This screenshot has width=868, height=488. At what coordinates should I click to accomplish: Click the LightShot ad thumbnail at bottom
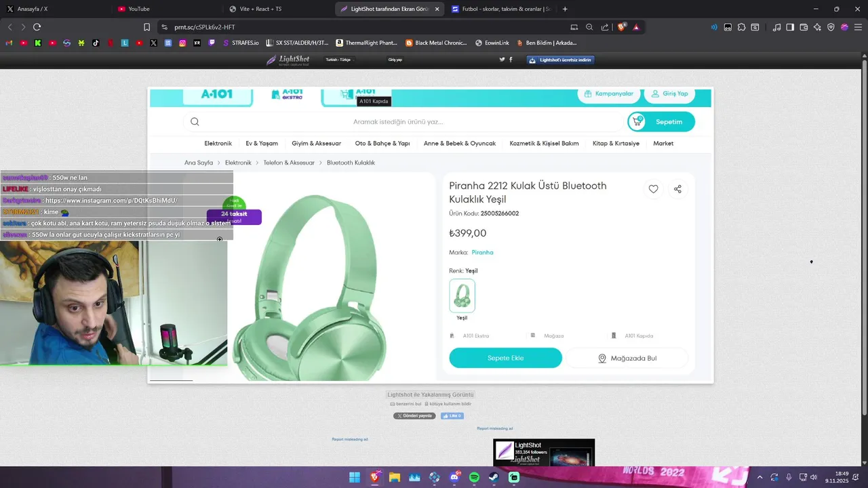pos(544,452)
